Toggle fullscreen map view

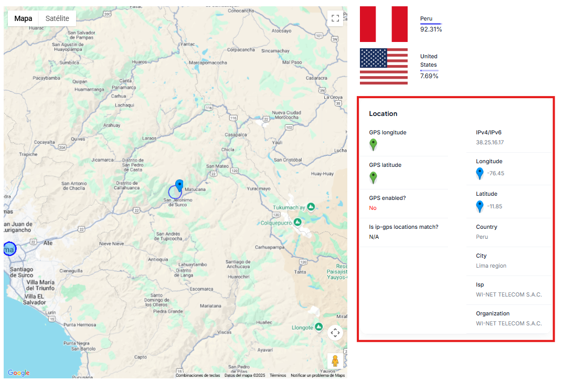(x=335, y=18)
